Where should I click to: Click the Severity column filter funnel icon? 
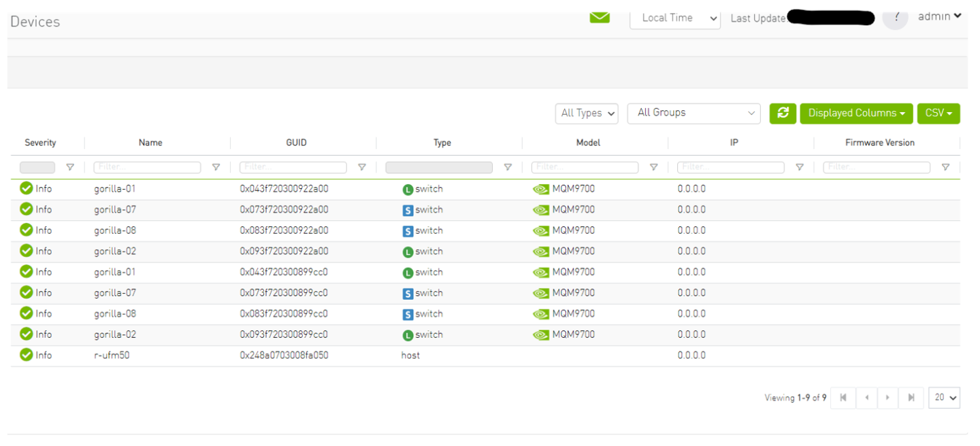(69, 167)
